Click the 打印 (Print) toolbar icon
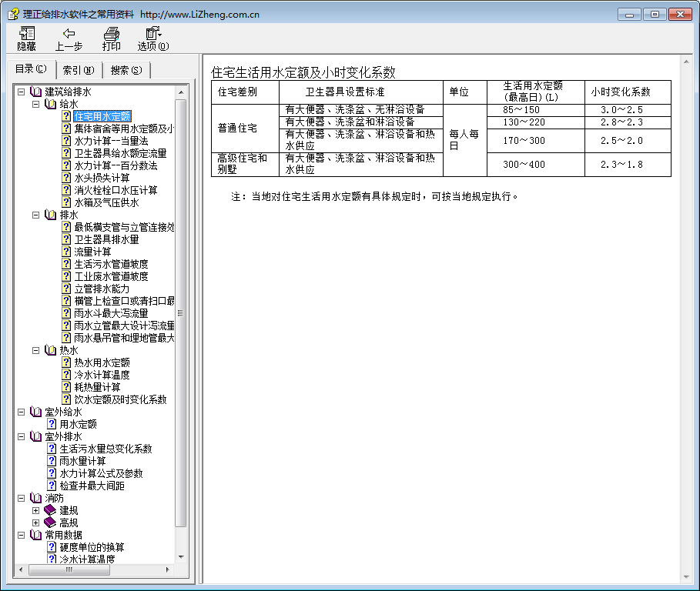Viewport: 700px width, 591px height. click(112, 33)
